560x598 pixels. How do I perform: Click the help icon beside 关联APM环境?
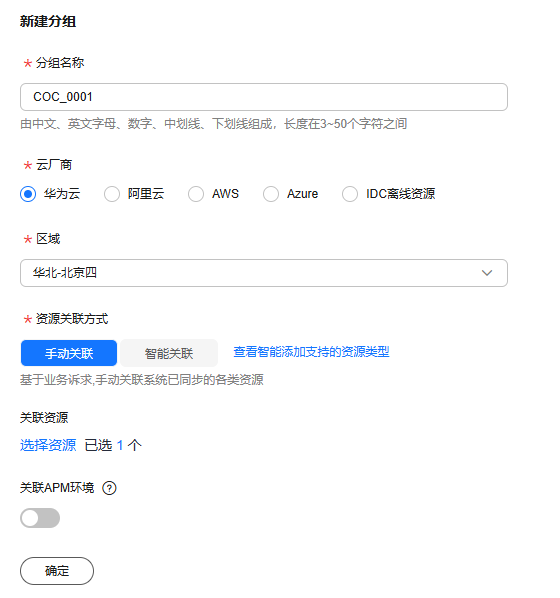[x=109, y=488]
